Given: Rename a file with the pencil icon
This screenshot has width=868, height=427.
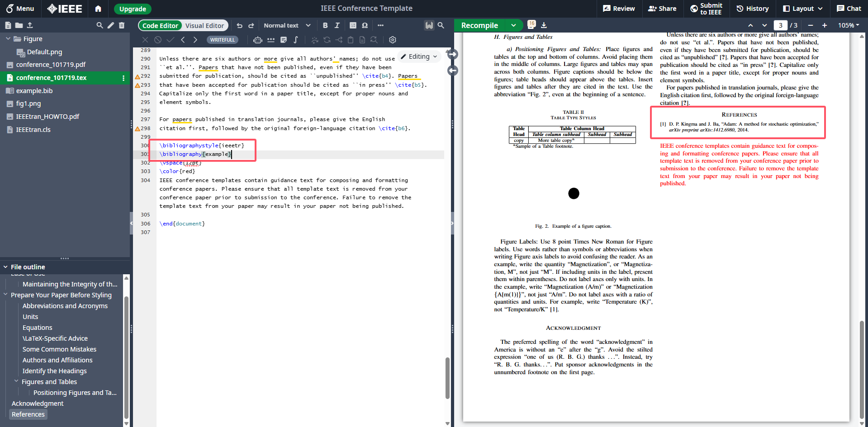Looking at the screenshot, I should (110, 25).
